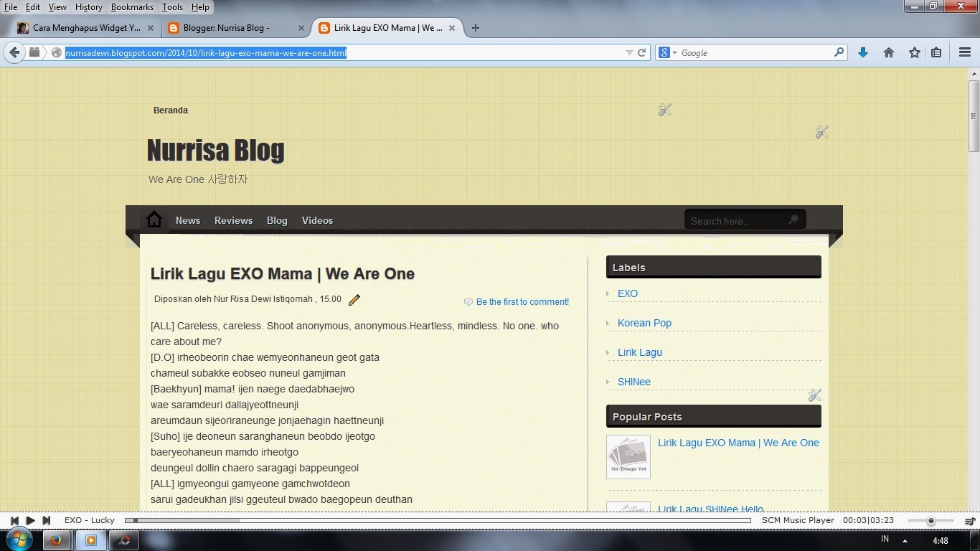This screenshot has width=980, height=551.
Task: Click the music player seek bar
Action: (438, 520)
